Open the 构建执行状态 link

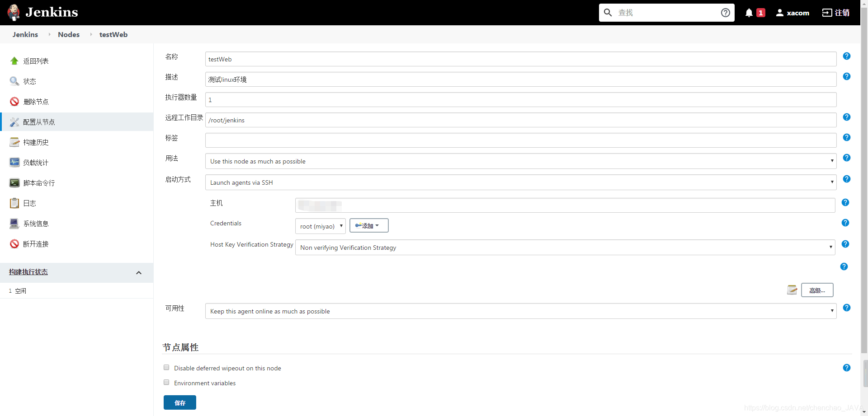(28, 272)
